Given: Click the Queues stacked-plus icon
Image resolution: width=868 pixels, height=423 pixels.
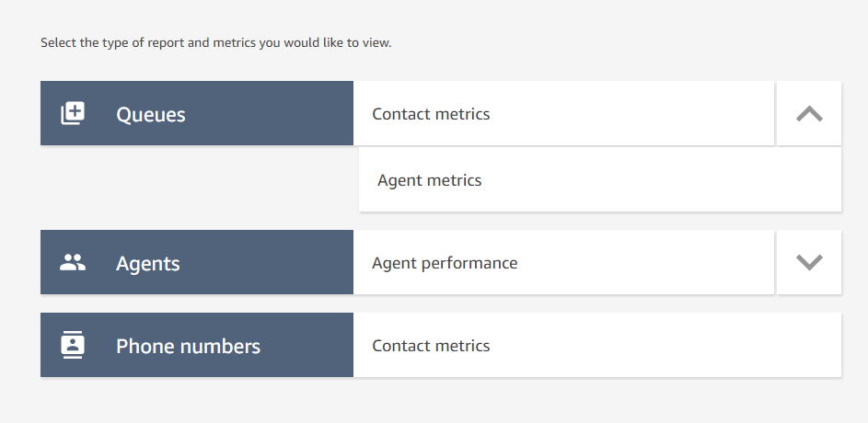Looking at the screenshot, I should (73, 113).
